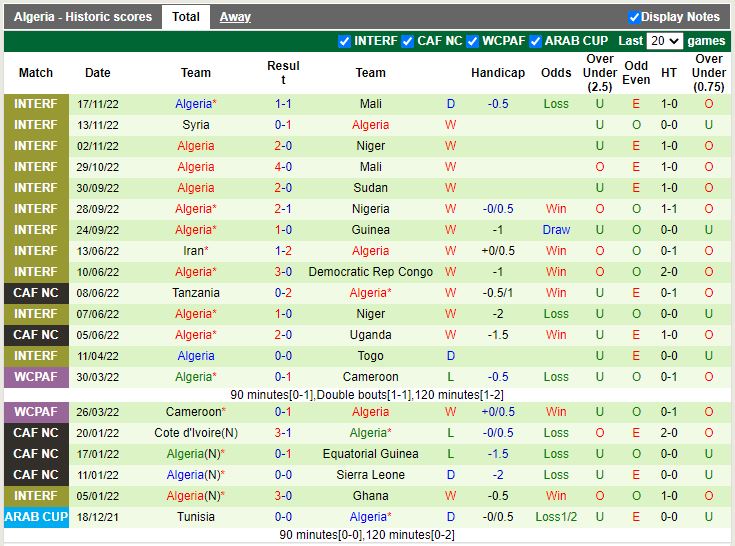Open Niger team on the 07/06/22 row
The image size is (735, 546).
coord(370,314)
